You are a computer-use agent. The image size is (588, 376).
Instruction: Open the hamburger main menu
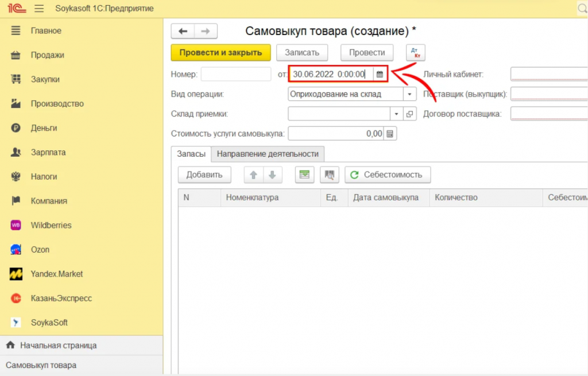click(x=39, y=9)
